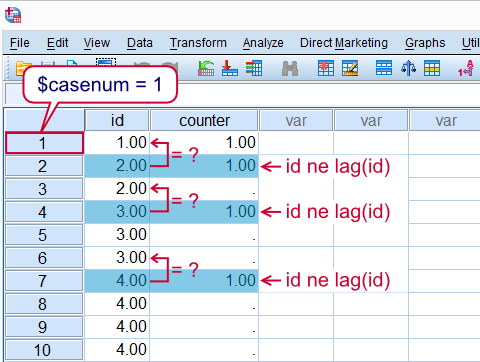Select row header 9
This screenshot has width=480, height=362.
44,327
